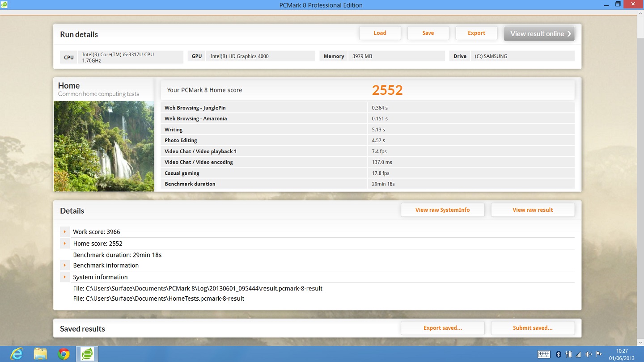Check the battery power tray icon

568,354
